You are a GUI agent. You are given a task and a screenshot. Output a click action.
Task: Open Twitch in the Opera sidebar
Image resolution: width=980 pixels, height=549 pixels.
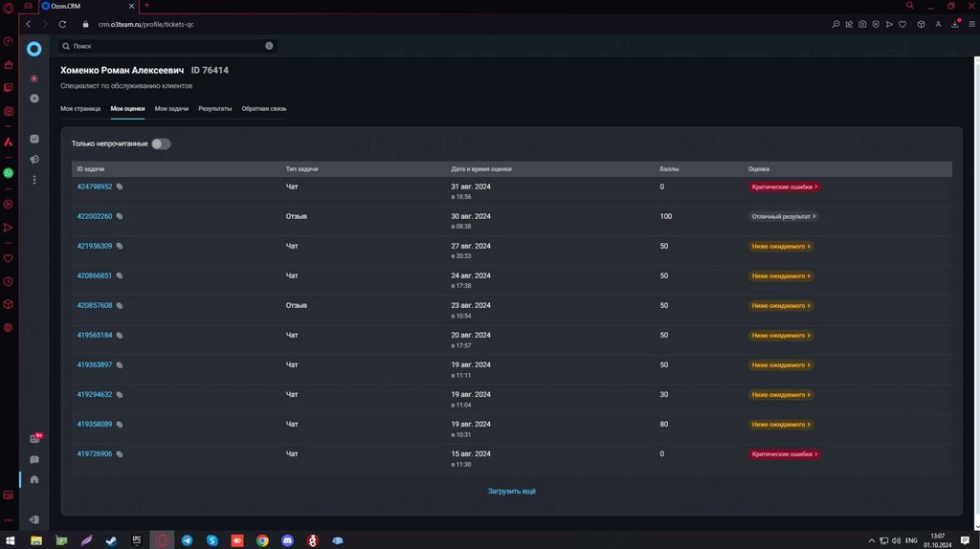[x=8, y=87]
